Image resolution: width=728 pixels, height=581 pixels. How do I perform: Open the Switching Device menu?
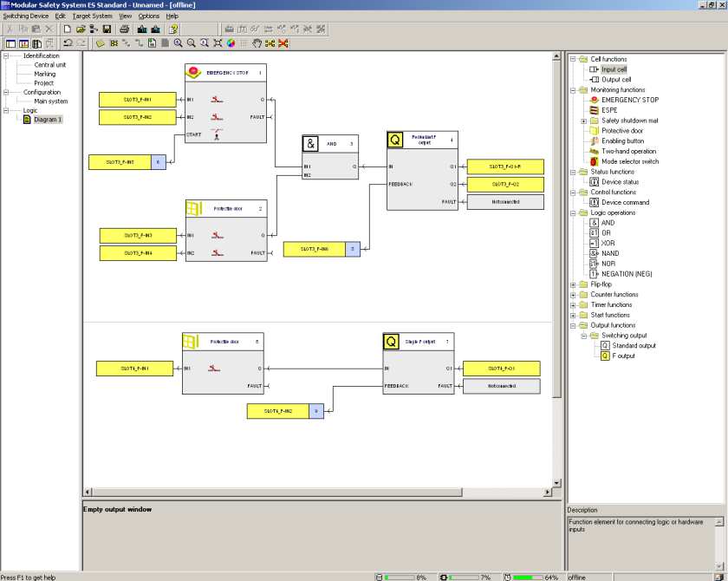(x=25, y=16)
